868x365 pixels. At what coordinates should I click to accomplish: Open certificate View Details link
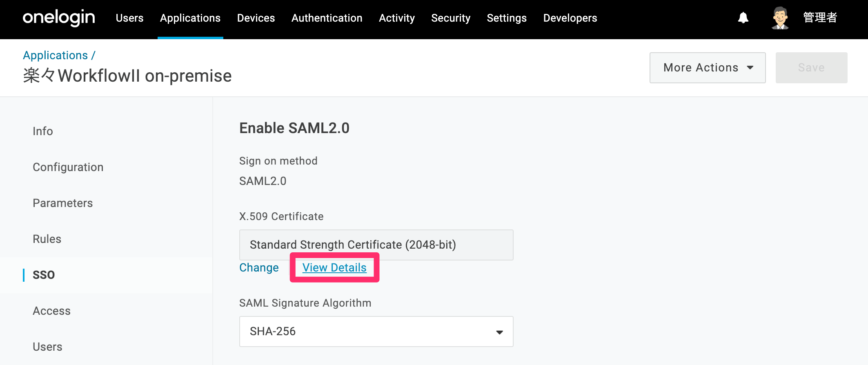334,267
